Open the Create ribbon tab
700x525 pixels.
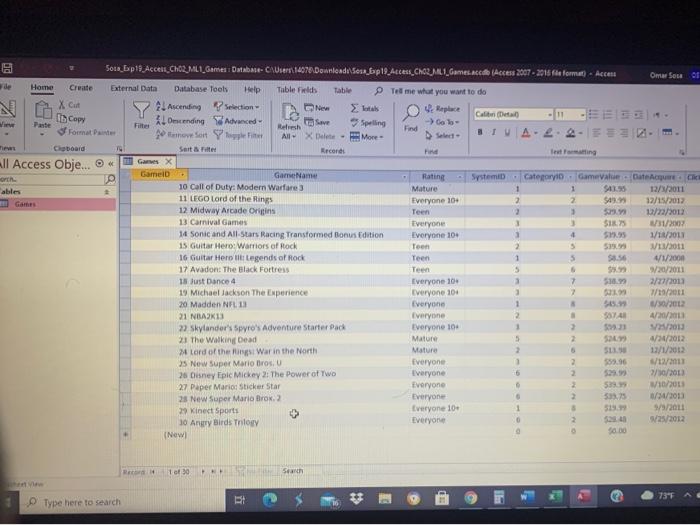coord(81,88)
